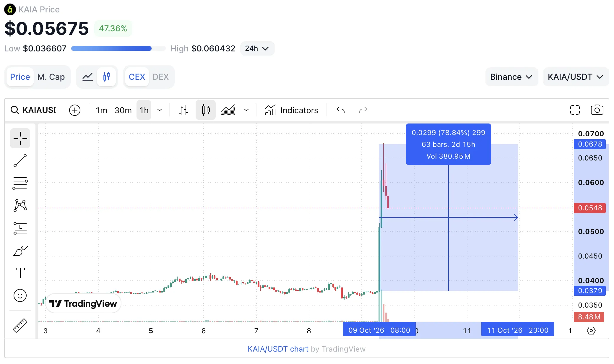
Task: Select candlestick chart style in toolbar
Action: click(206, 110)
